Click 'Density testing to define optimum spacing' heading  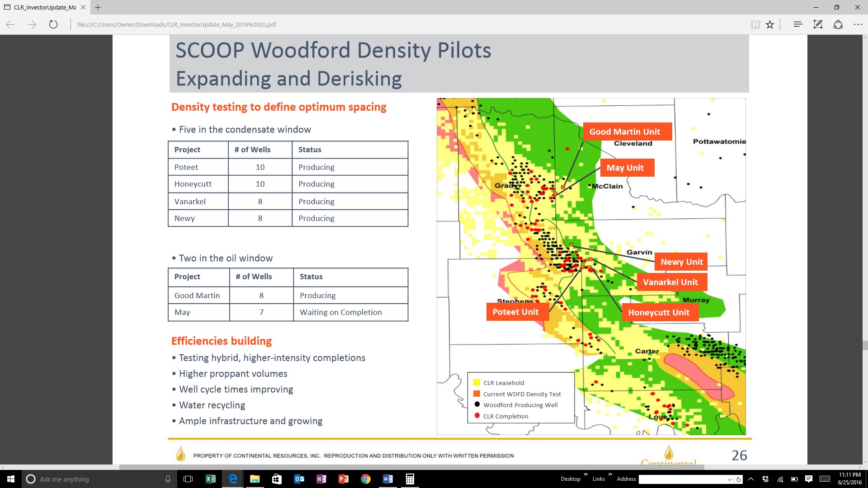pos(279,107)
